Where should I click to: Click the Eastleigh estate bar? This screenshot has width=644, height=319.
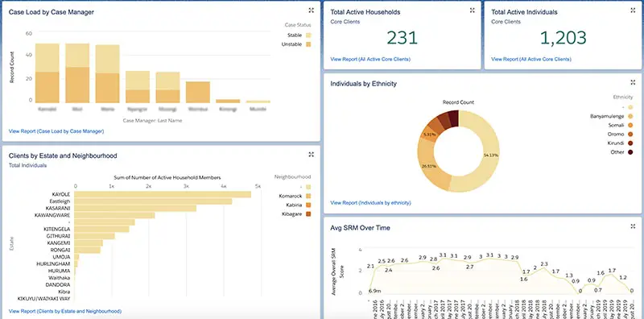pos(153,201)
